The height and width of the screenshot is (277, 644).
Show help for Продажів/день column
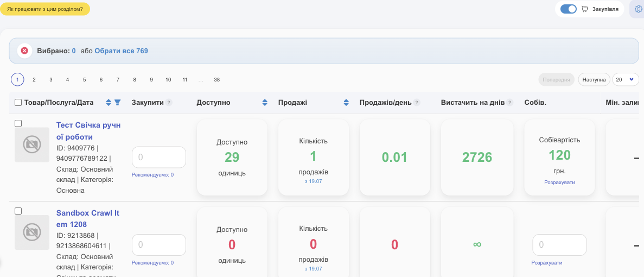(x=417, y=103)
